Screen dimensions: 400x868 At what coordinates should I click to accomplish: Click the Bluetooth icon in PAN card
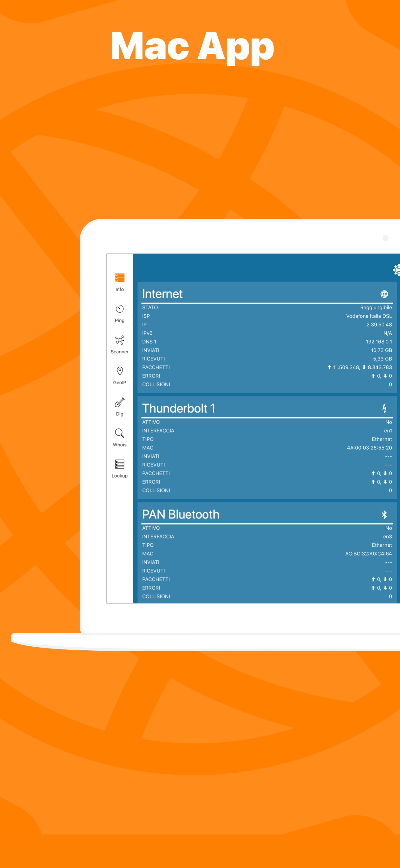click(x=384, y=514)
